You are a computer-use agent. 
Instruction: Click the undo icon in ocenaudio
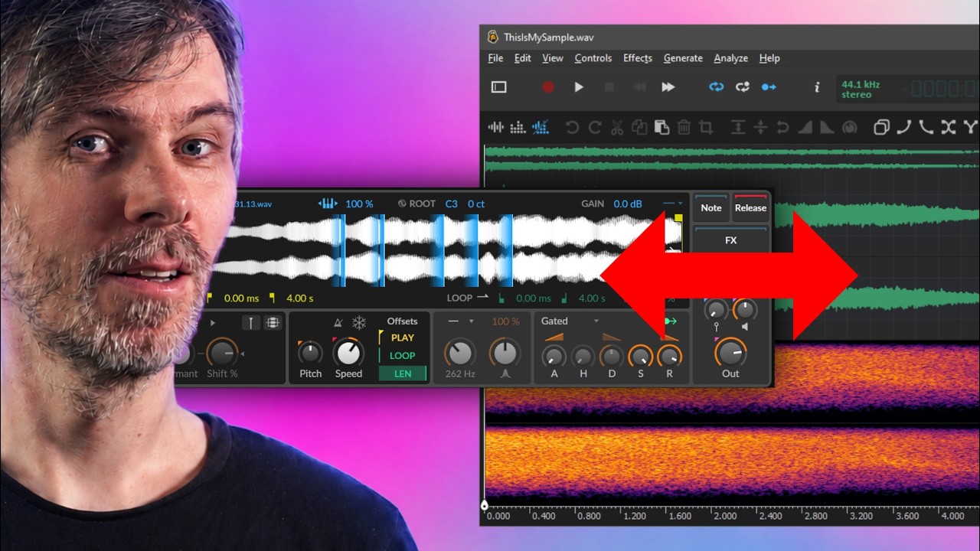(572, 127)
